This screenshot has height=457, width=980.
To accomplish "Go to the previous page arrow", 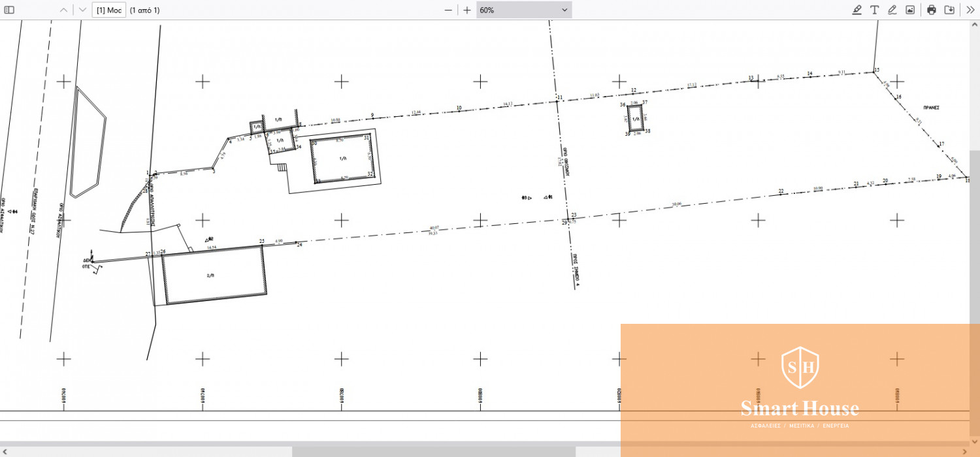I will pos(63,10).
